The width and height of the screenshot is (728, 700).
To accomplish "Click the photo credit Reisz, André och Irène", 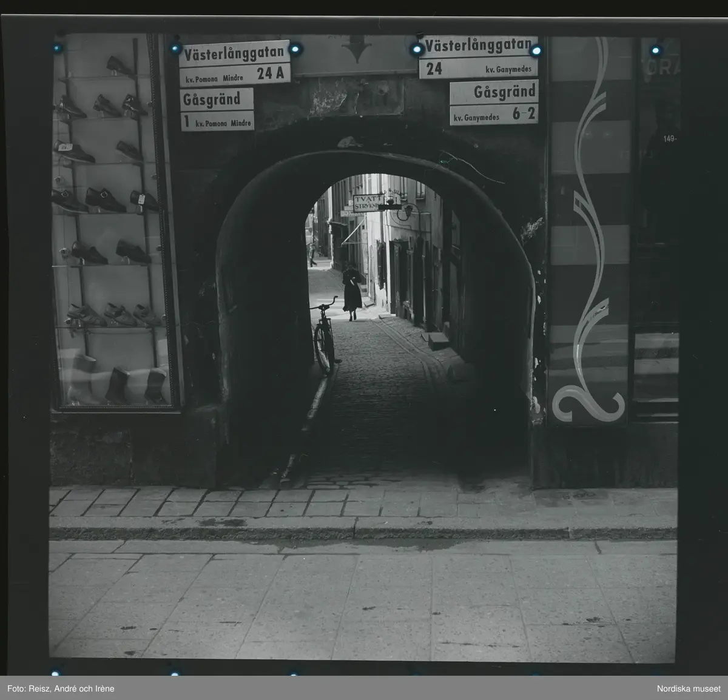I will [61, 688].
